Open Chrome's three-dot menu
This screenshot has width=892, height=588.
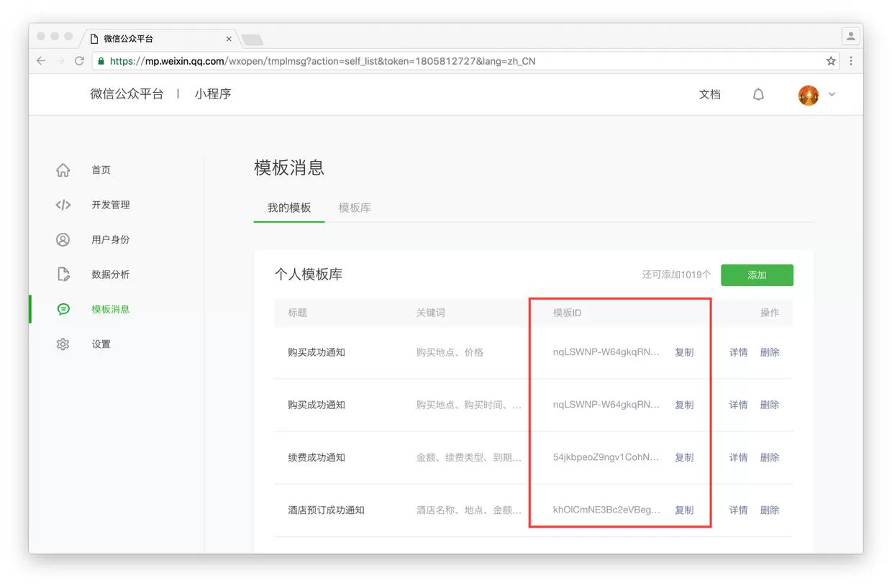pos(851,61)
